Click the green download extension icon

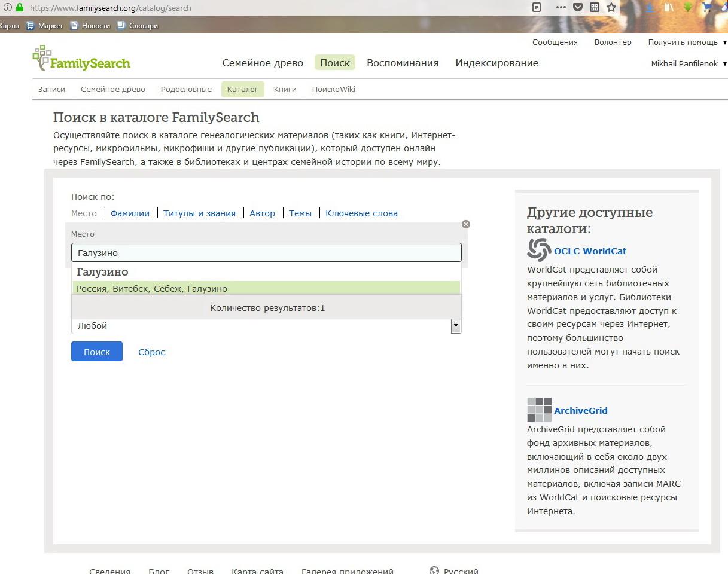[688, 8]
